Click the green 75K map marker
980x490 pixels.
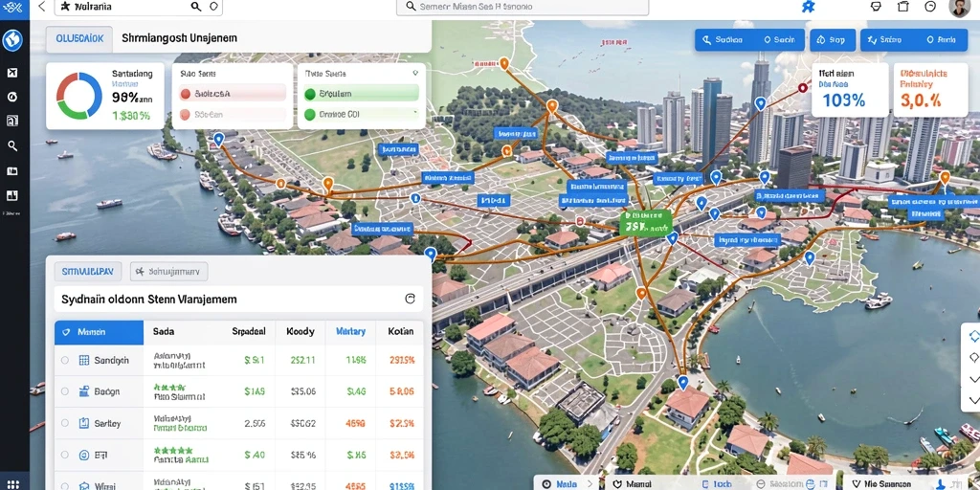tap(646, 223)
